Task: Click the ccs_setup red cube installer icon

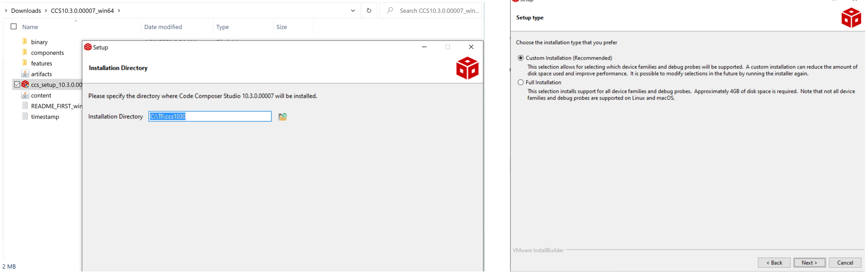Action: point(25,84)
